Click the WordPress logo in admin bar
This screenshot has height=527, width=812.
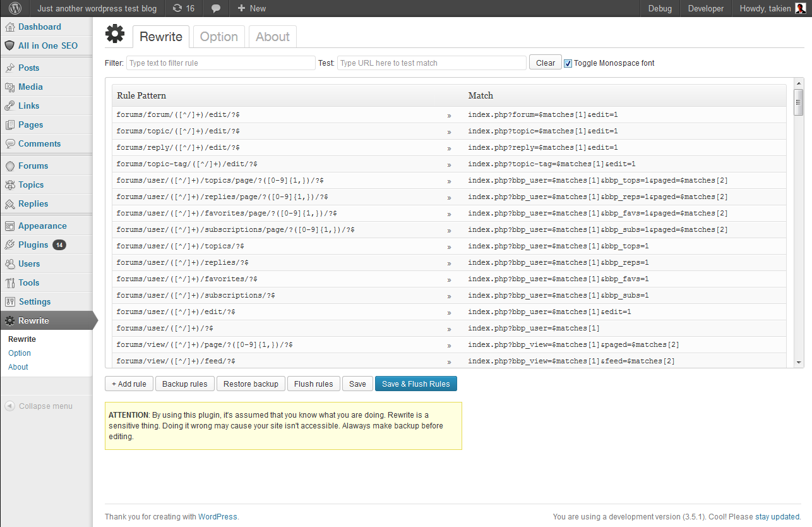pyautogui.click(x=15, y=8)
